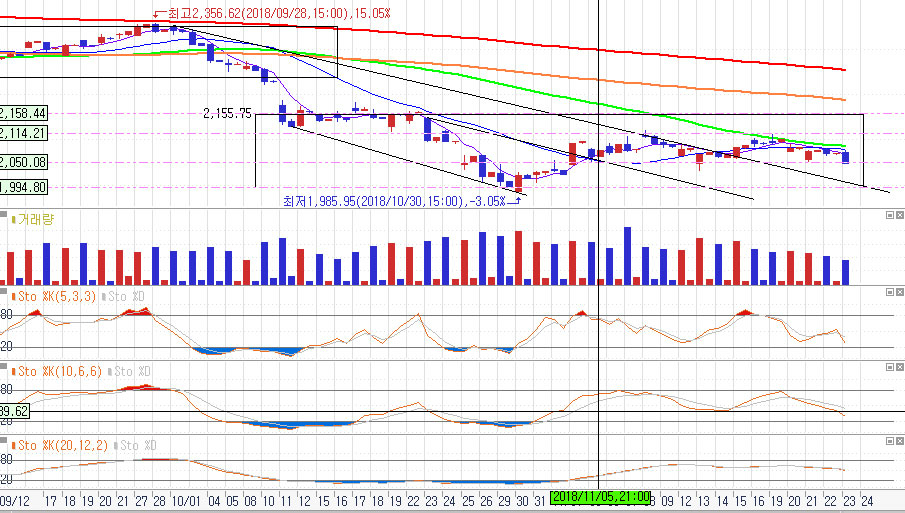905x513 pixels.
Task: Click the 24 date tick at axis end
Action: pyautogui.click(x=866, y=501)
